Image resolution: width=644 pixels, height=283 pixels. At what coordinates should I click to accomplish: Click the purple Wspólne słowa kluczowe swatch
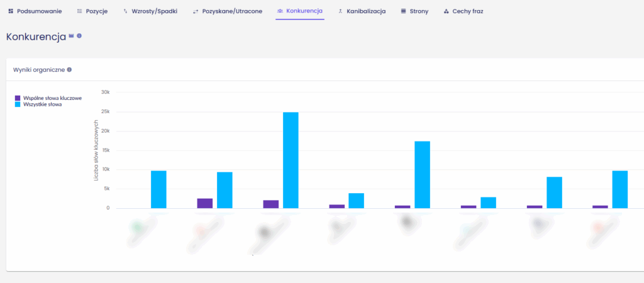coord(18,98)
